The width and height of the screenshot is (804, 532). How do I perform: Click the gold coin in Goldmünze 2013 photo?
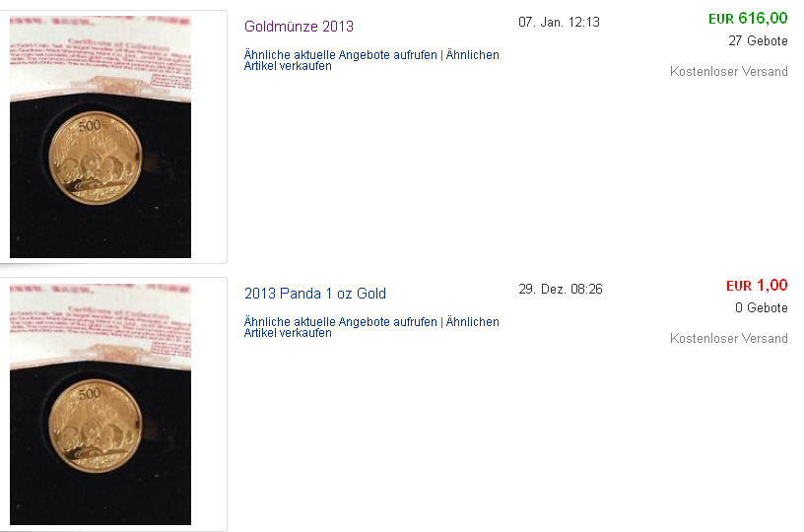tap(96, 159)
